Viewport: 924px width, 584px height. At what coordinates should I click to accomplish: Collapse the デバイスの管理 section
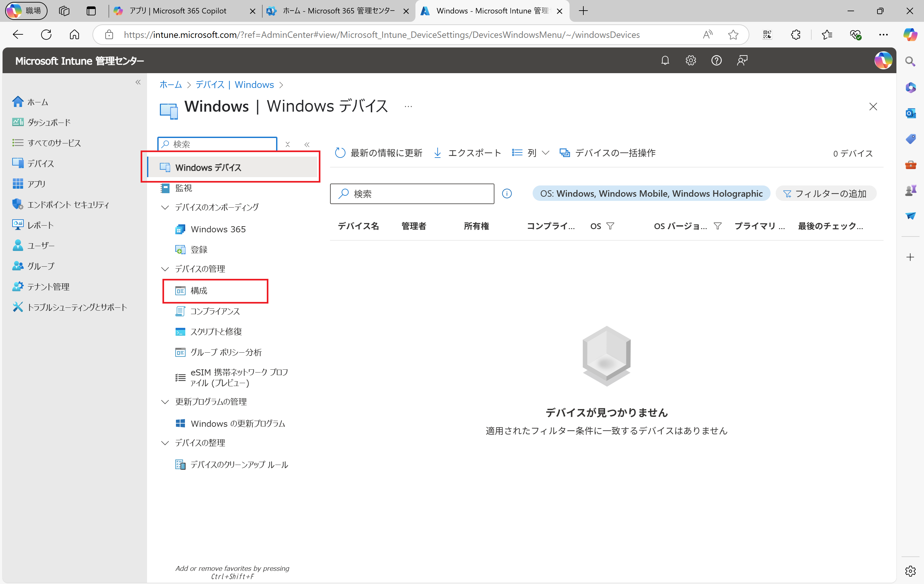pos(165,269)
